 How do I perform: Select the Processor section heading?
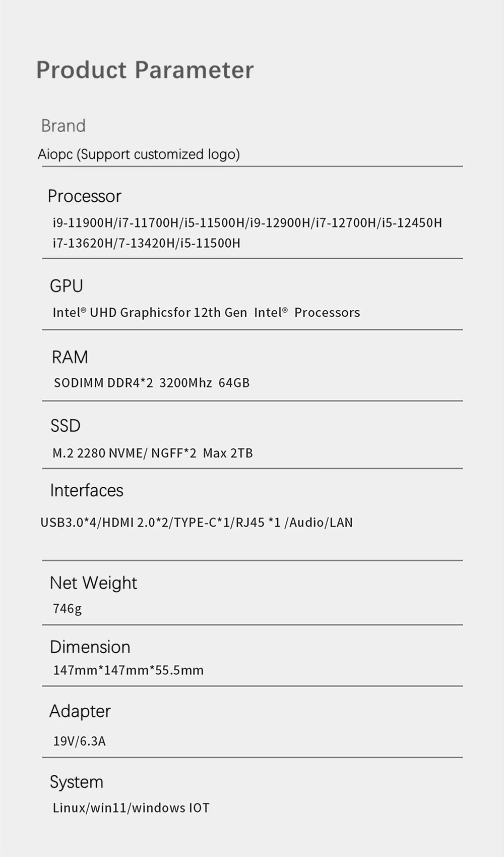(x=85, y=196)
